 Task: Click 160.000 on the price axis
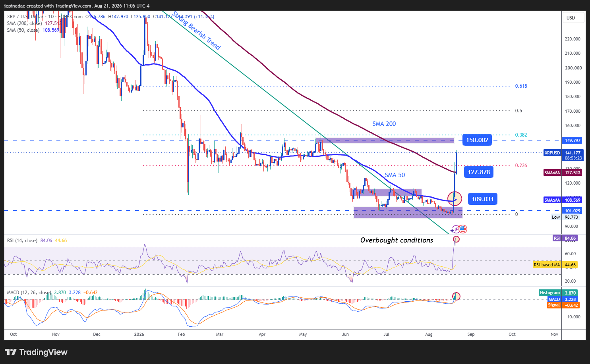[x=573, y=125]
